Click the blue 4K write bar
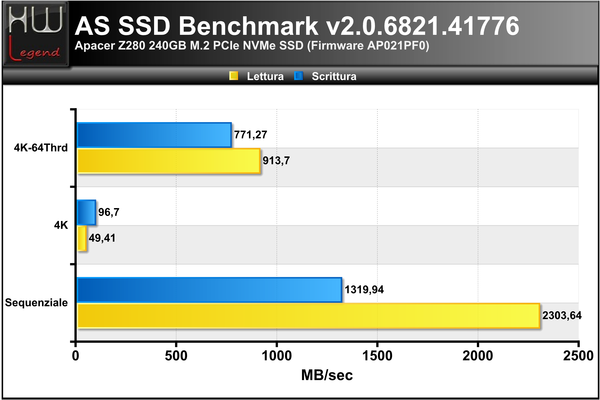Viewport: 600px width, 400px height. tap(86, 212)
